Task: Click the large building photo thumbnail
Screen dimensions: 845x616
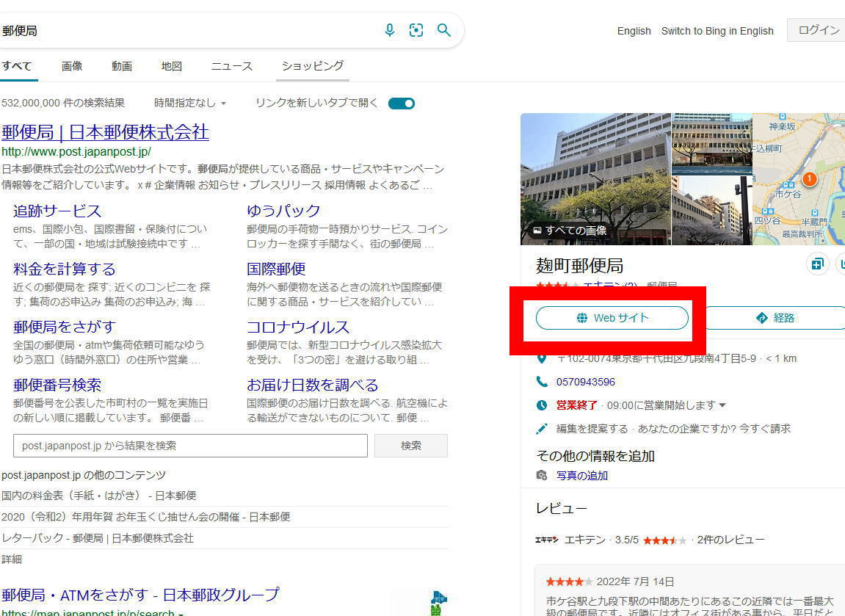Action: click(x=595, y=179)
